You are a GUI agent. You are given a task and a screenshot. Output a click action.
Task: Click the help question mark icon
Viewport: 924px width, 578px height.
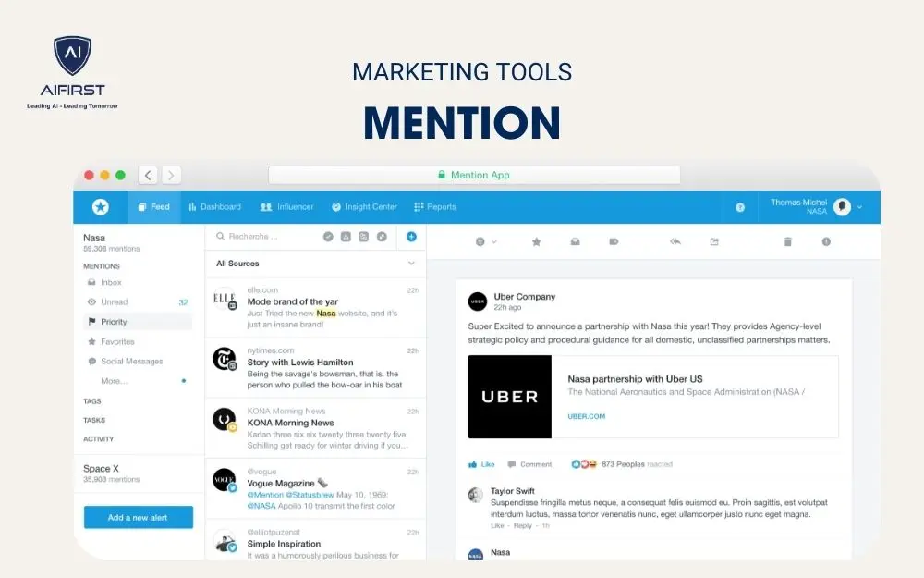pyautogui.click(x=740, y=207)
